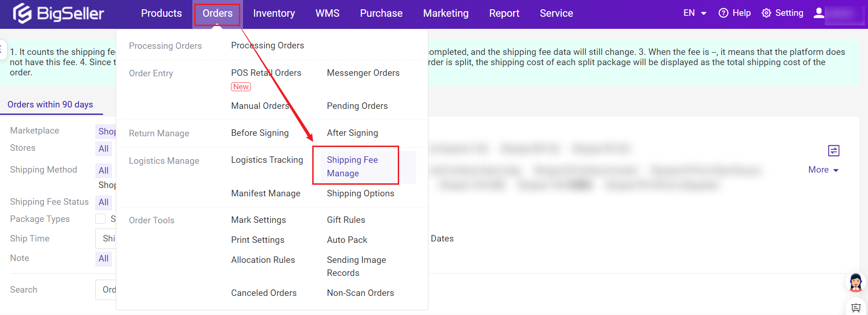The image size is (868, 315).
Task: Open the customer service agent chat icon
Action: tap(856, 282)
